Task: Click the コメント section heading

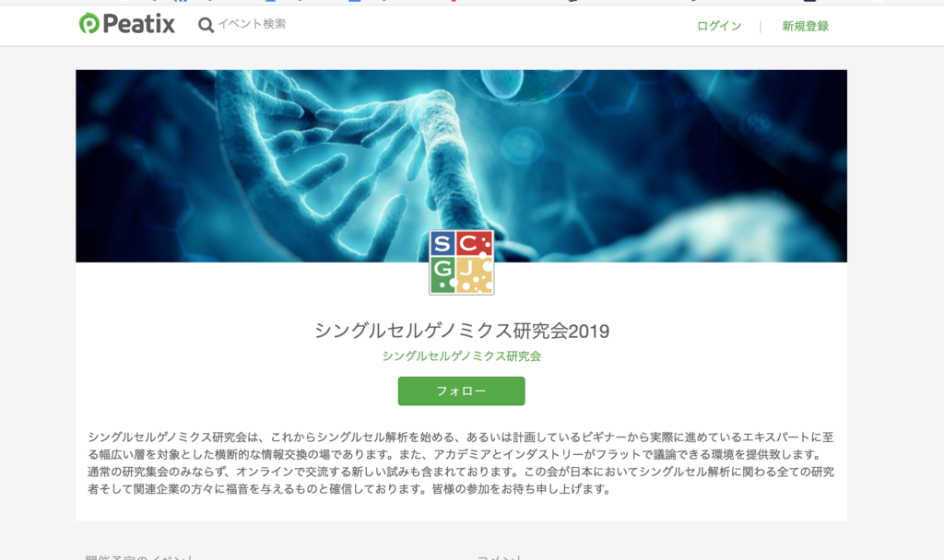Action: coord(499,557)
